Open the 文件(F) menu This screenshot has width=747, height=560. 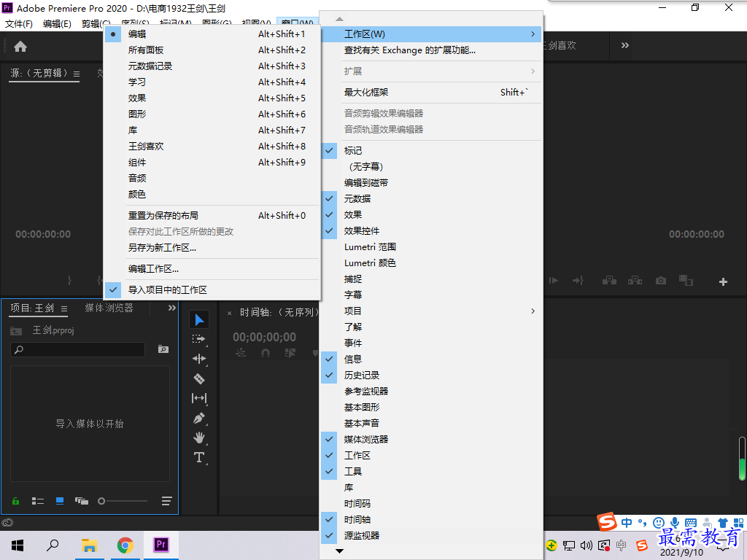[x=18, y=23]
